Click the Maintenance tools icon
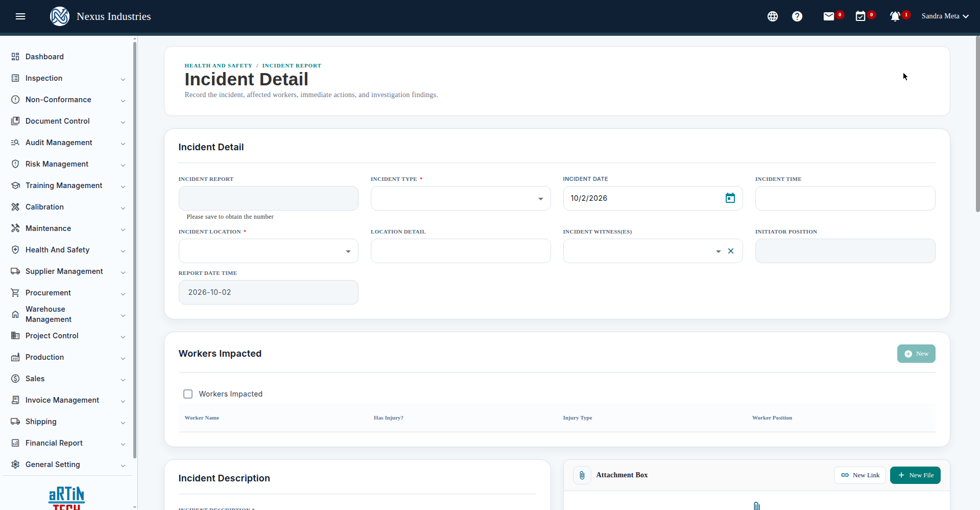Viewport: 980px width, 510px height. [15, 228]
